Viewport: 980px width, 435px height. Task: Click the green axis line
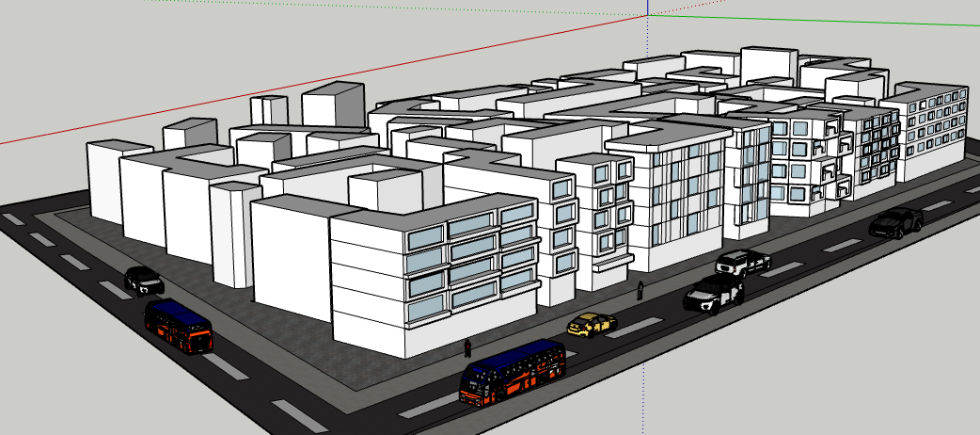(809, 16)
